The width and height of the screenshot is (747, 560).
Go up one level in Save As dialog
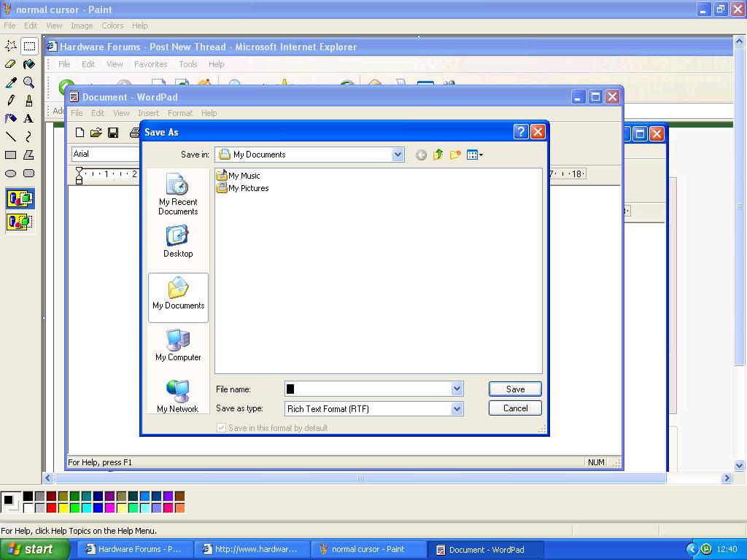pyautogui.click(x=438, y=155)
